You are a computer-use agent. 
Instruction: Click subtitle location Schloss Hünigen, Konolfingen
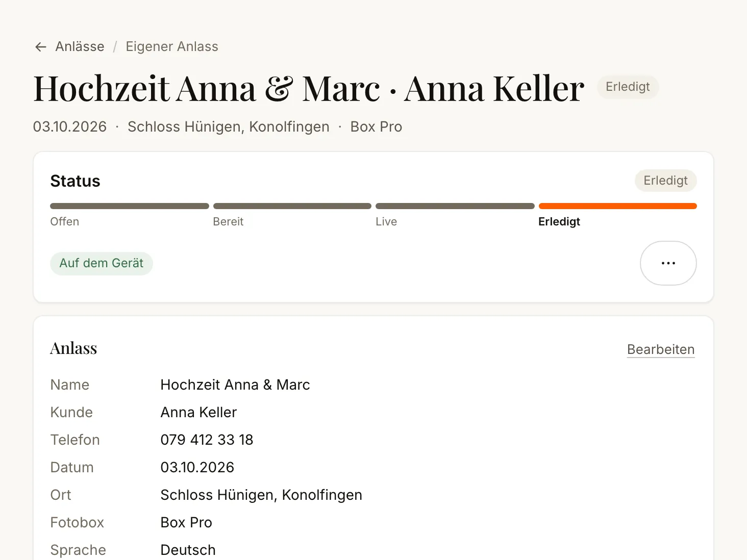click(229, 126)
